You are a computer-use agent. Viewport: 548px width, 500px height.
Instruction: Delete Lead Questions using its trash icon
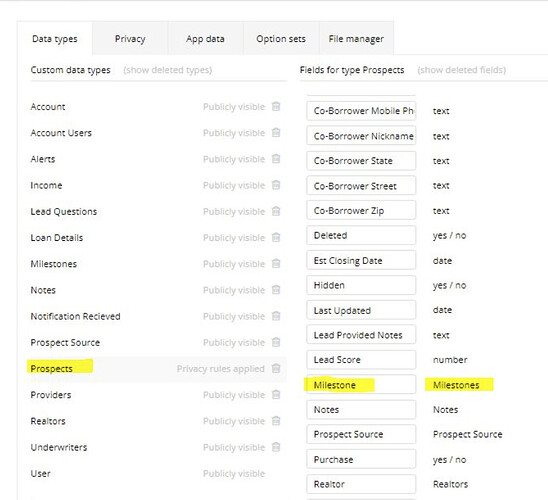point(276,211)
